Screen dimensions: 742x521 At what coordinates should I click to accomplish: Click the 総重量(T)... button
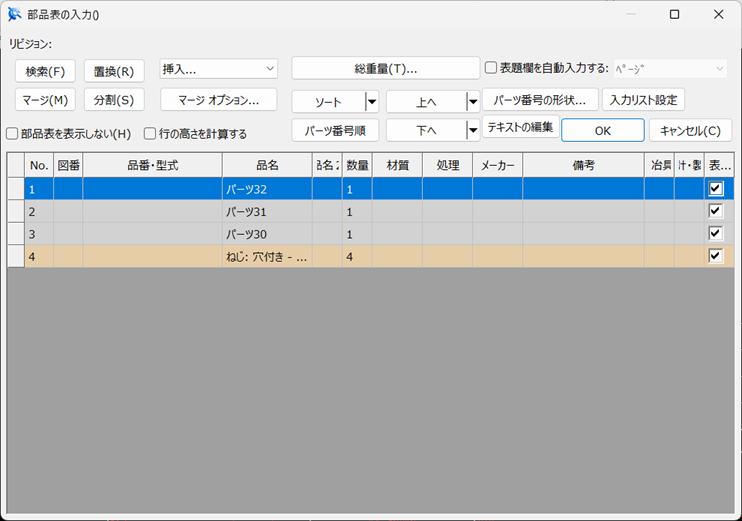pos(386,69)
